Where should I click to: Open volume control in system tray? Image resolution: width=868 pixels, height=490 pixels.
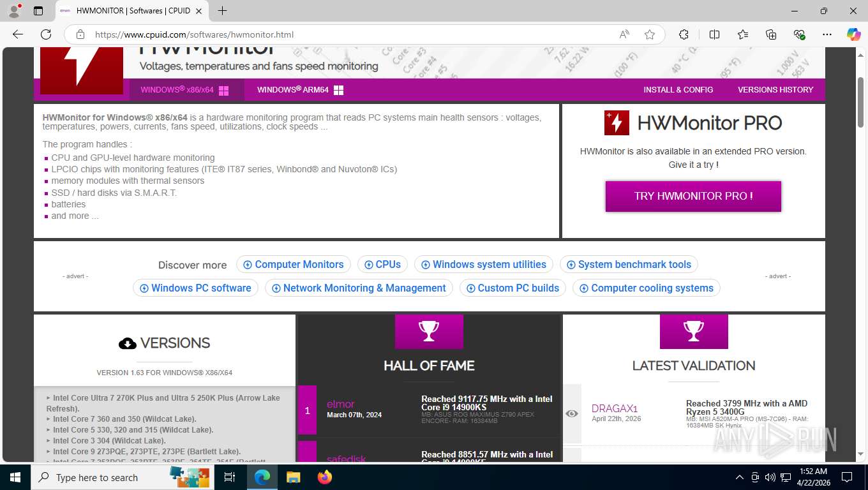(x=770, y=477)
